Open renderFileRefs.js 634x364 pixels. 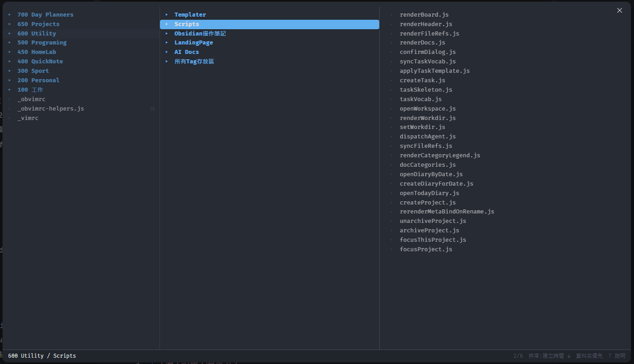point(430,34)
